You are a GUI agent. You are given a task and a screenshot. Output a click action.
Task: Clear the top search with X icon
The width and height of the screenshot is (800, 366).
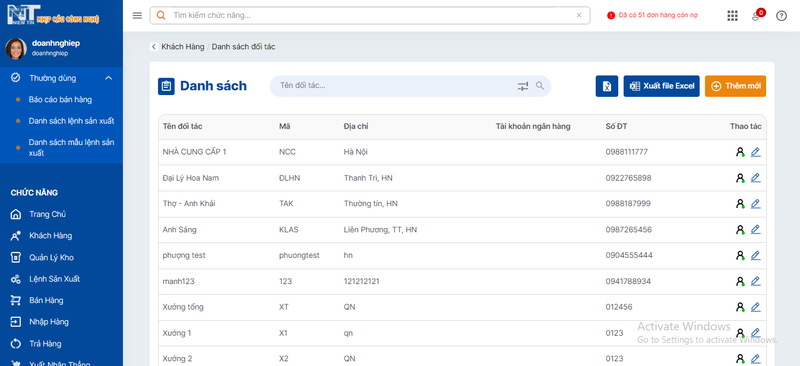coord(579,15)
